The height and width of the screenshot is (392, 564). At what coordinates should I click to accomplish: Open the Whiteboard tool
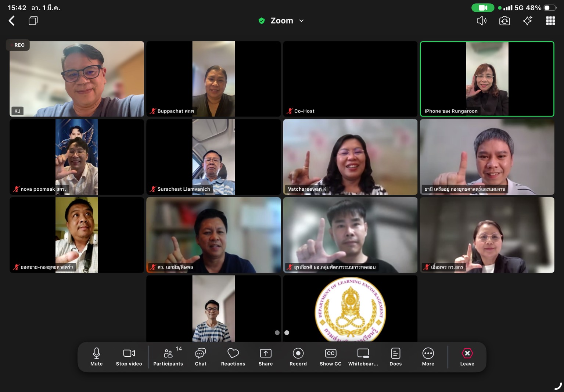[x=363, y=357]
